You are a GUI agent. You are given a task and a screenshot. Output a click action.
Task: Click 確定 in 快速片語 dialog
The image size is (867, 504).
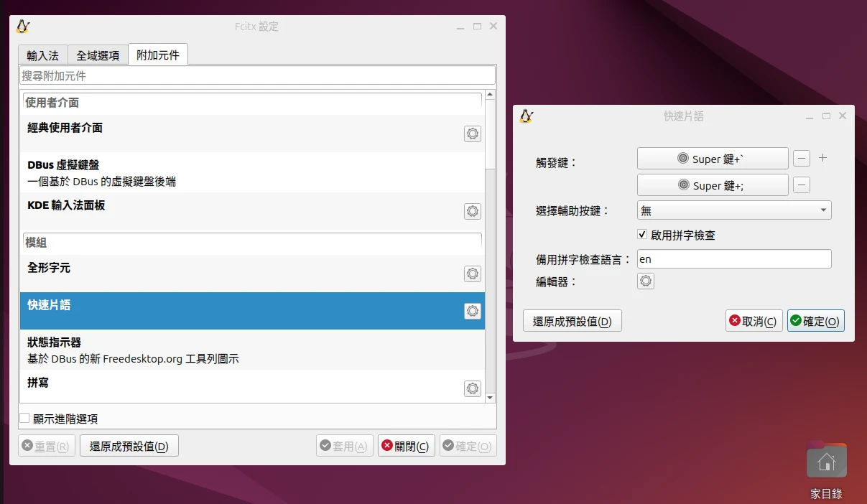[815, 321]
